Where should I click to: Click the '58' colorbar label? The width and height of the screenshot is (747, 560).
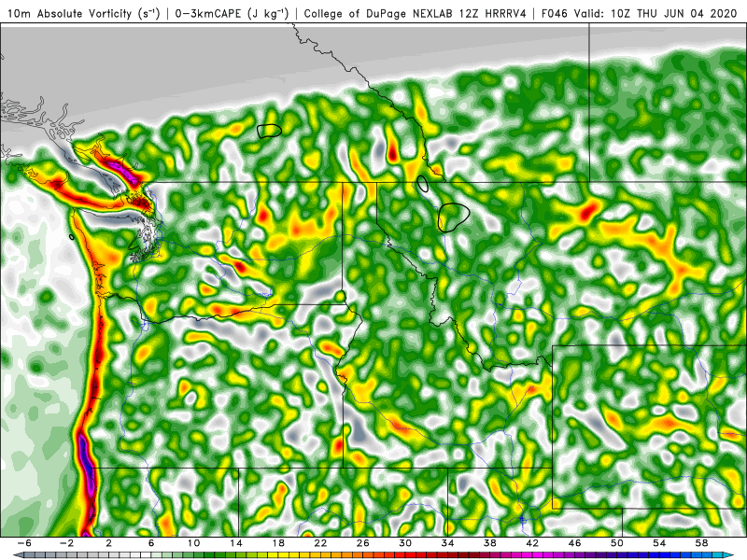[702, 543]
